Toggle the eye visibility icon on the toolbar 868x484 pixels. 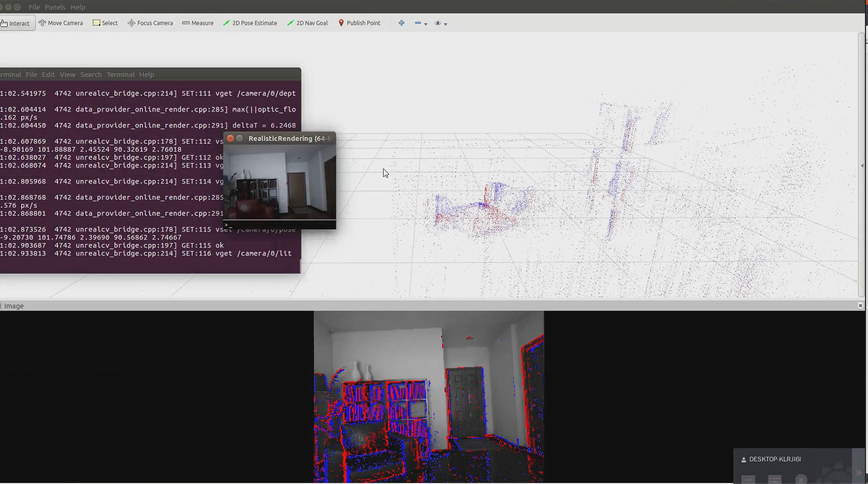click(438, 23)
